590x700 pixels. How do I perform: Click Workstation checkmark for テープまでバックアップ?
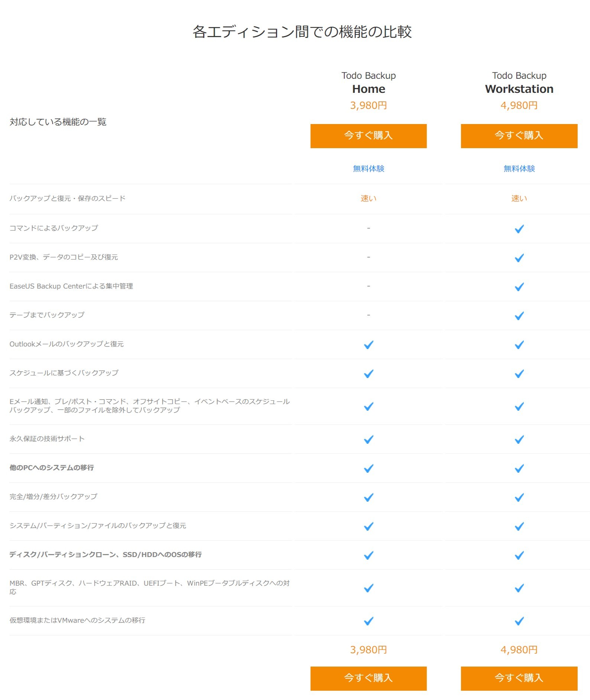pyautogui.click(x=519, y=316)
